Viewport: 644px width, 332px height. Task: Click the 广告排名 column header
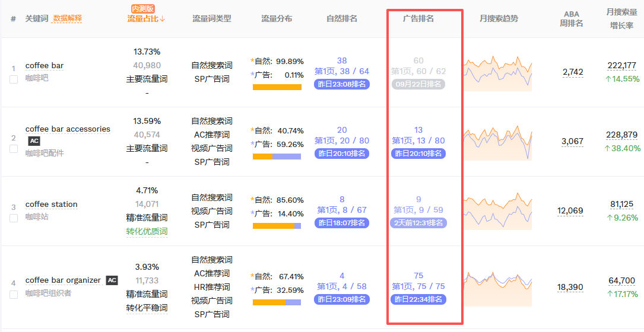click(x=418, y=18)
